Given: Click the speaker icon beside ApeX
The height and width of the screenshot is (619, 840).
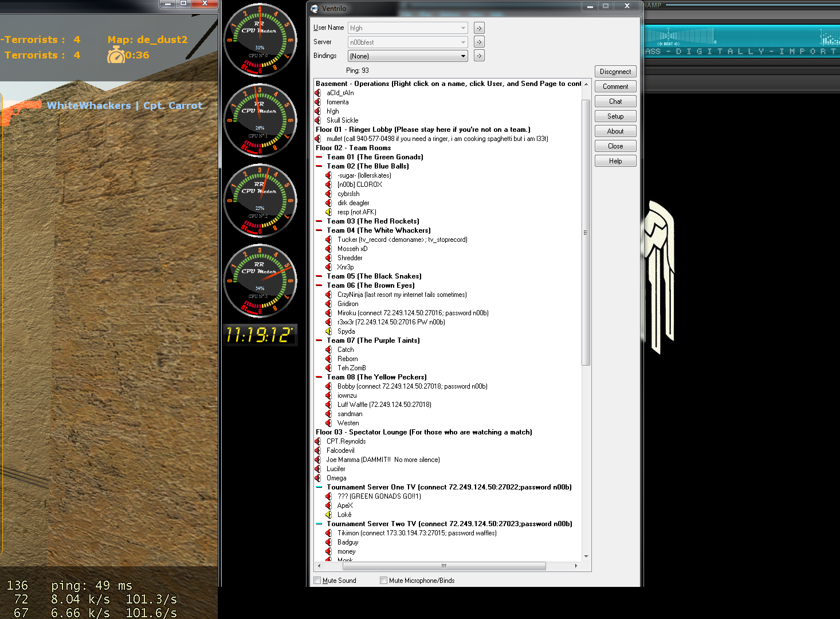Looking at the screenshot, I should 329,506.
